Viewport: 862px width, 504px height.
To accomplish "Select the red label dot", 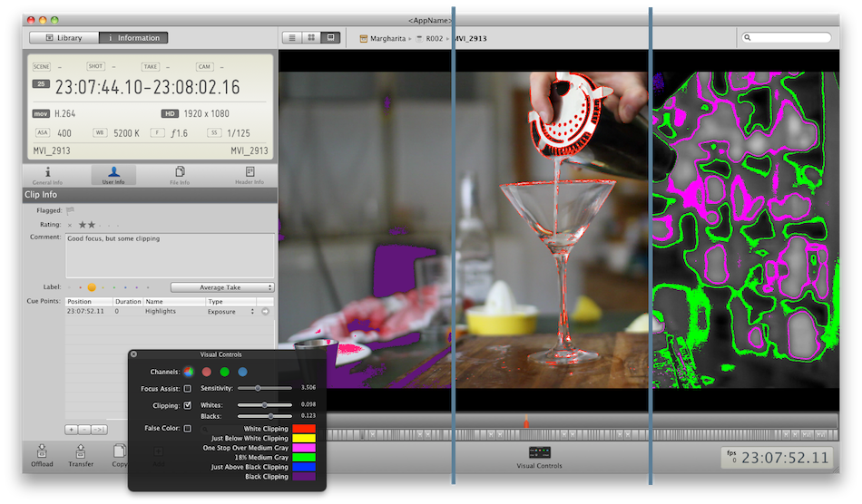I will [80, 287].
